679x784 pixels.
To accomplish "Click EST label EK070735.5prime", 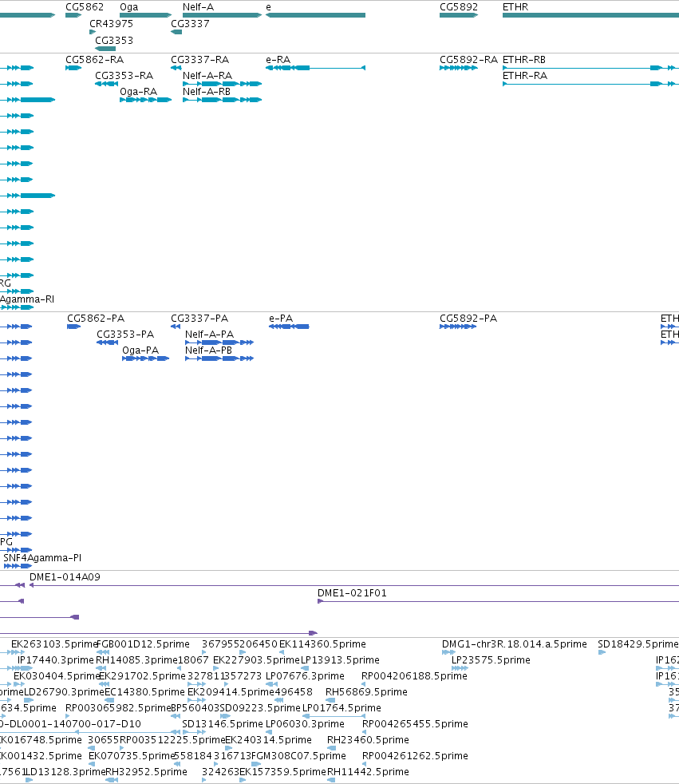I will pyautogui.click(x=132, y=755).
